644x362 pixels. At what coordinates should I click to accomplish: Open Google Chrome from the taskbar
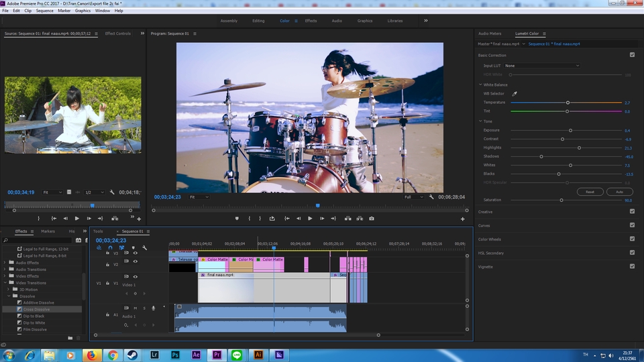pyautogui.click(x=113, y=355)
